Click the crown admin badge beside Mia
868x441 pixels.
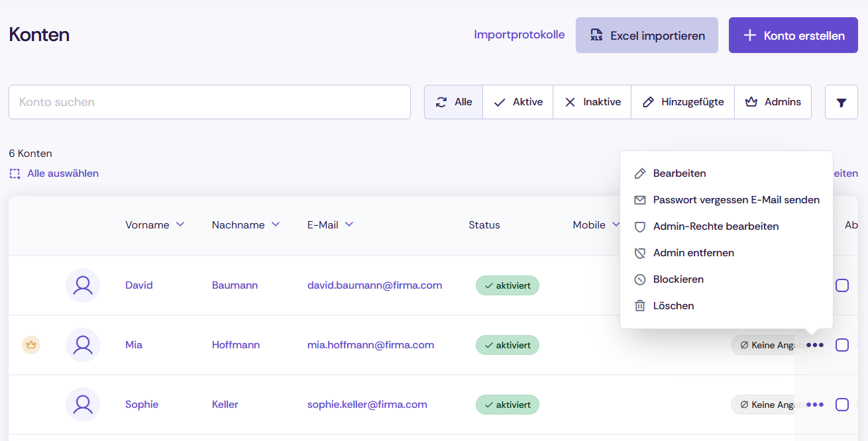coord(31,345)
